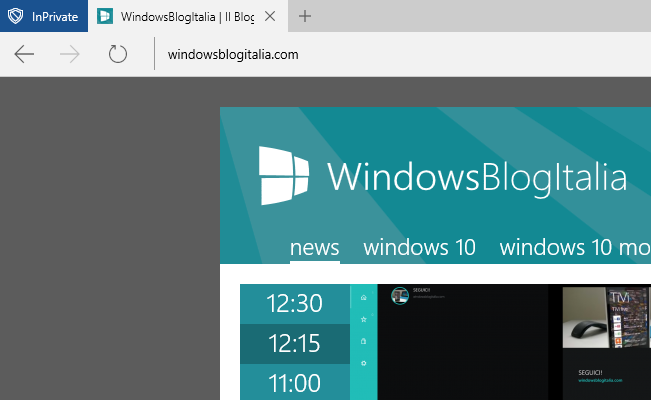The image size is (651, 400).
Task: Click the bag icon in article image
Action: pos(364,341)
